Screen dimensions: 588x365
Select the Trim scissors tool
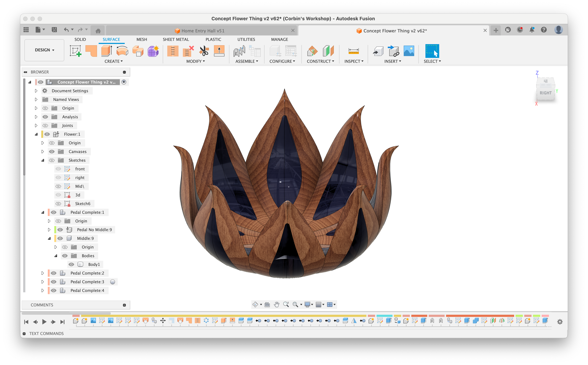[204, 51]
